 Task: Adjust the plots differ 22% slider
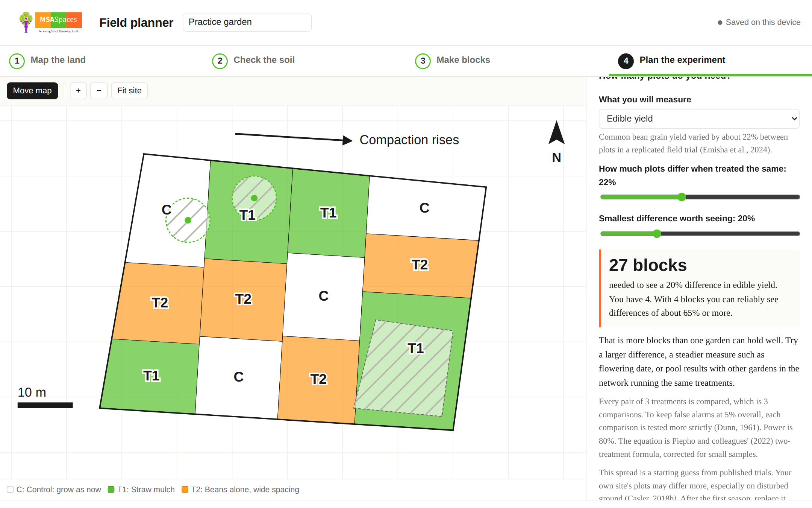click(x=700, y=197)
